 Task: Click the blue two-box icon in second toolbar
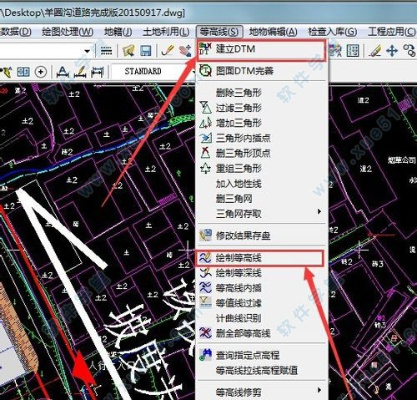point(23,71)
